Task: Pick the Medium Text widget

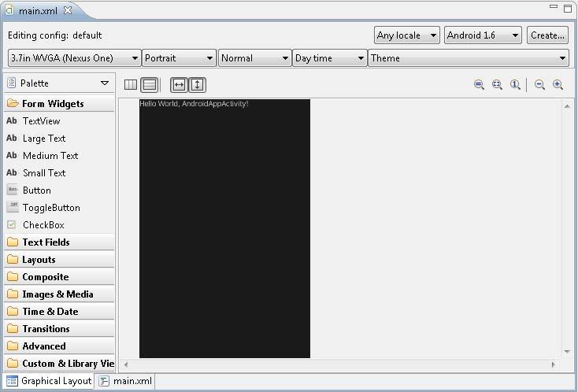Action: tap(59, 156)
